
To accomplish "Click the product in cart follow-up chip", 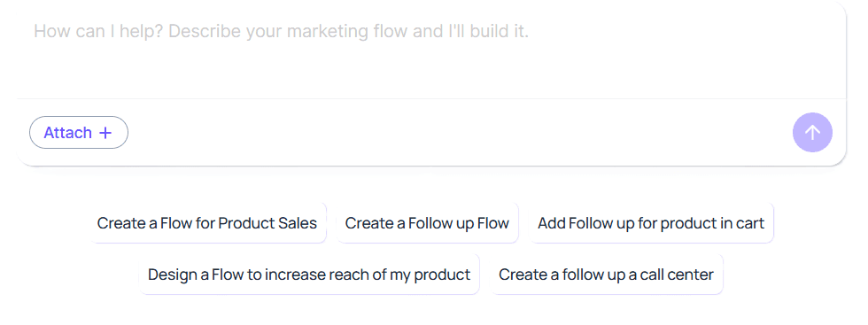I will 651,223.
